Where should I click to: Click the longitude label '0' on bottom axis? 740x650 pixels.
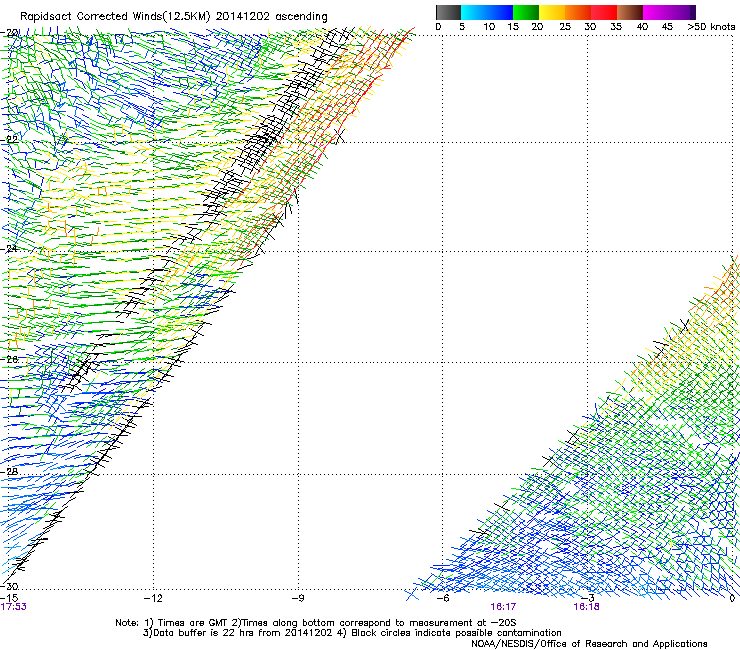[732, 599]
